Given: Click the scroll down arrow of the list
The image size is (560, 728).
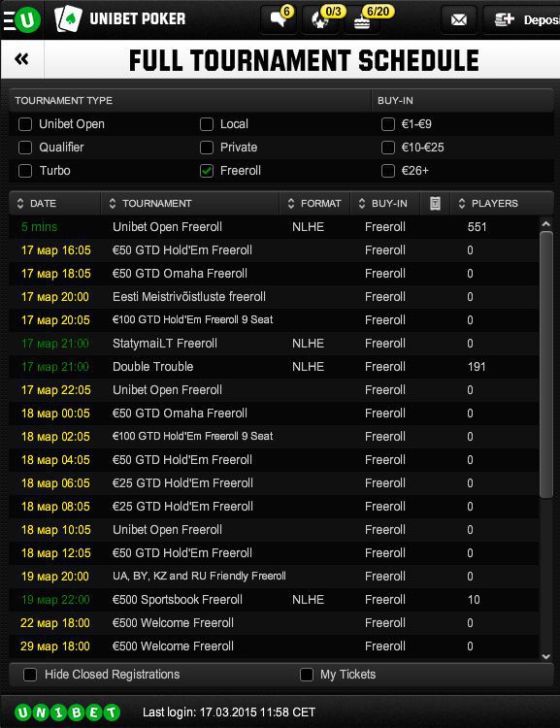Looking at the screenshot, I should point(546,656).
